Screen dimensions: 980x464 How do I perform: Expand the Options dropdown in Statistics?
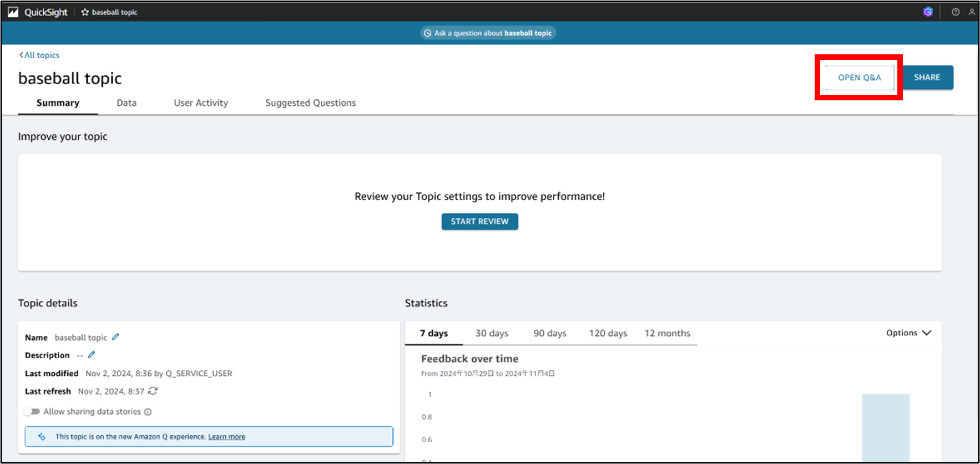point(908,333)
